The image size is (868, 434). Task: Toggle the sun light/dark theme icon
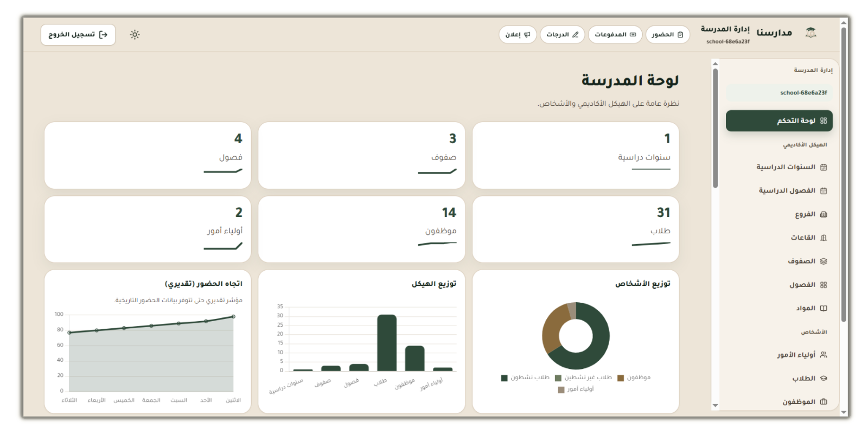pyautogui.click(x=135, y=35)
